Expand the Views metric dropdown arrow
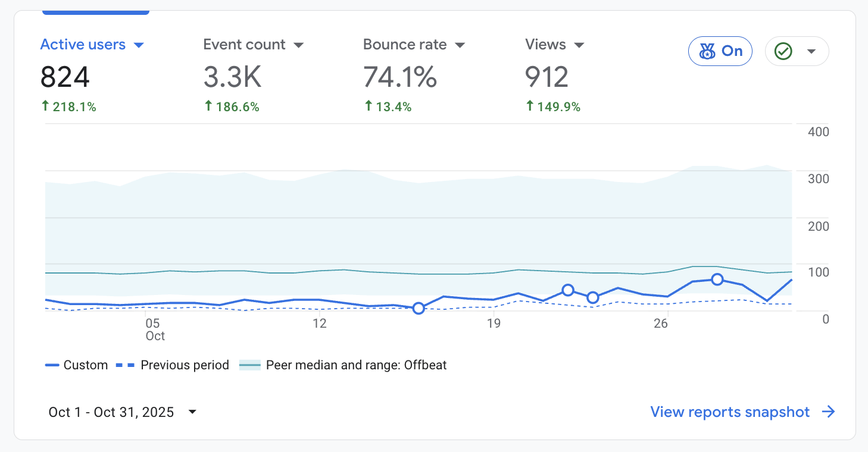Screen dimensions: 868x452 [579, 45]
